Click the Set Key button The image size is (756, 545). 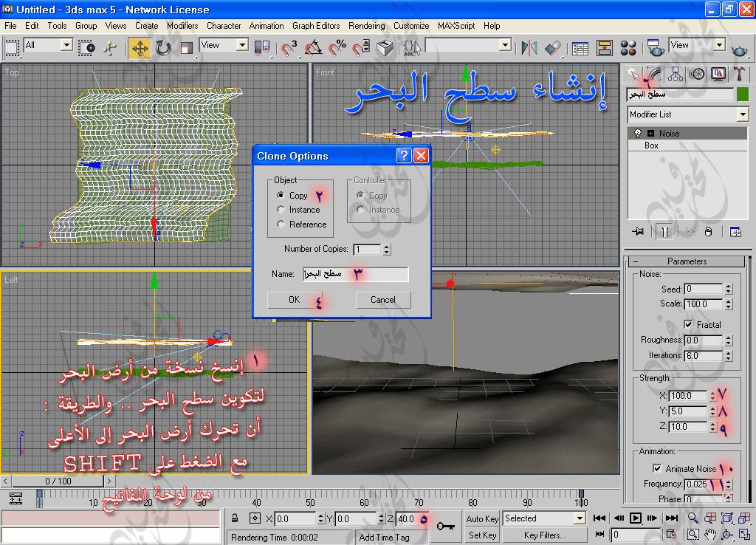click(482, 535)
